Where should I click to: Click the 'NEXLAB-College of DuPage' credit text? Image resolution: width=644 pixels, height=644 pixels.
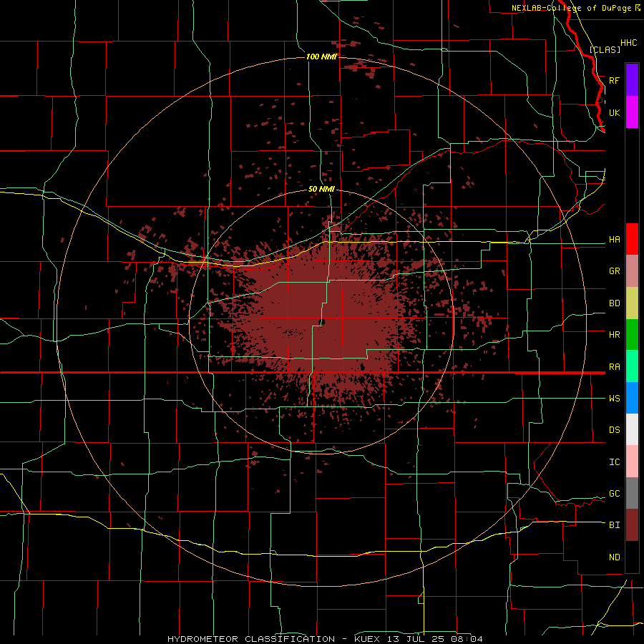click(x=571, y=8)
